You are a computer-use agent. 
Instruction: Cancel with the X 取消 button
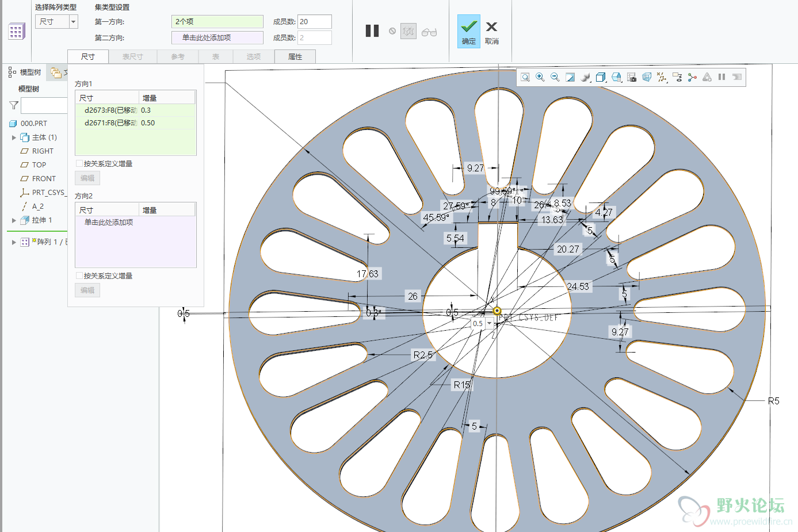492,32
